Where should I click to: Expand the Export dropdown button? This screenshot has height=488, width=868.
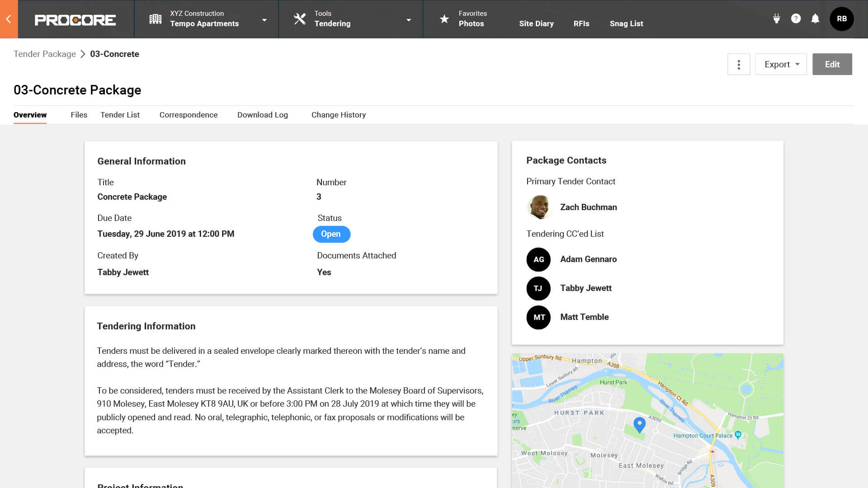pyautogui.click(x=798, y=64)
